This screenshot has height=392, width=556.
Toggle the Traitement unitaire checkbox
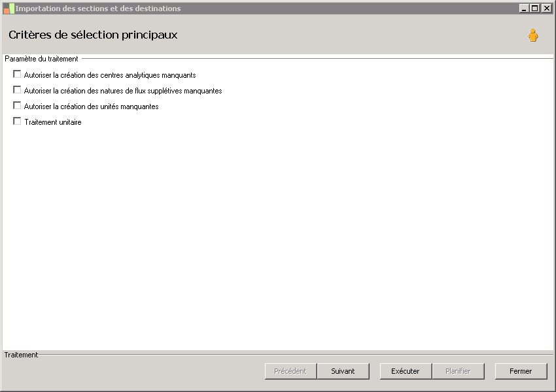(x=17, y=122)
